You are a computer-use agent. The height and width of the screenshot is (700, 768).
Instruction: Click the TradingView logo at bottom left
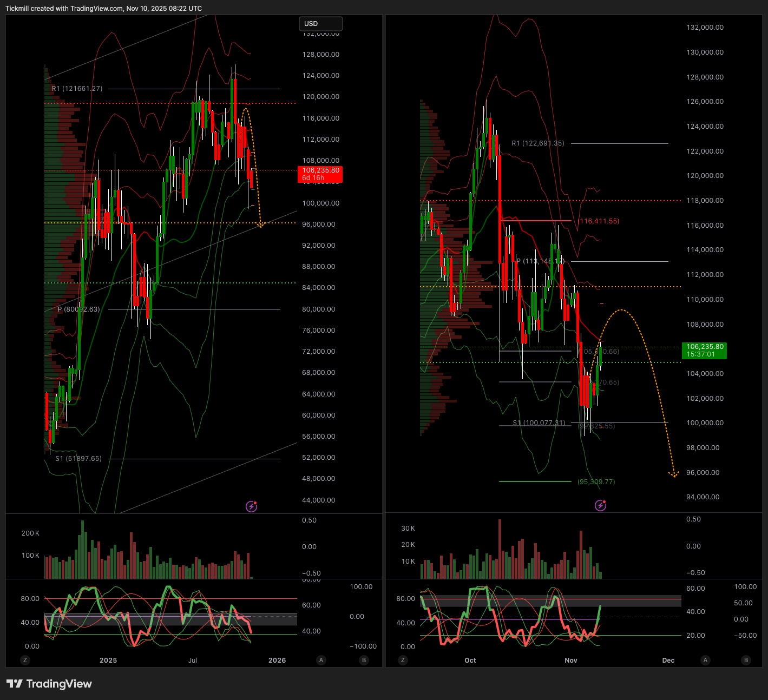coord(49,684)
